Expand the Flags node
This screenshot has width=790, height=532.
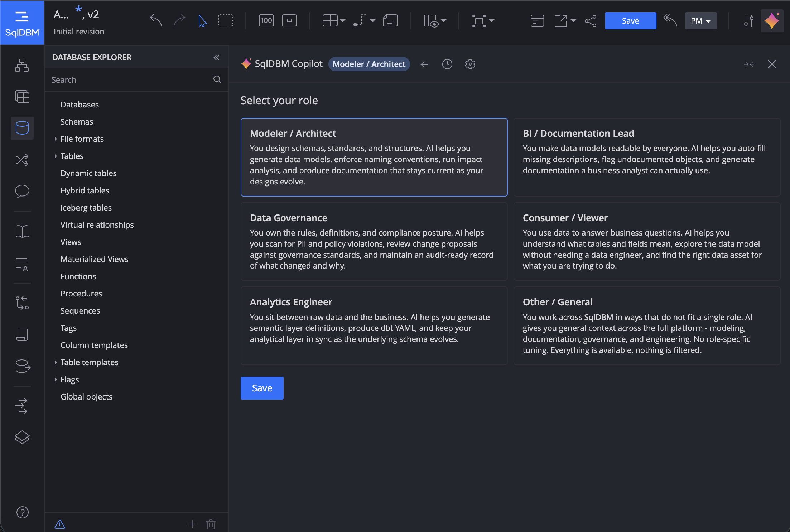click(x=56, y=379)
